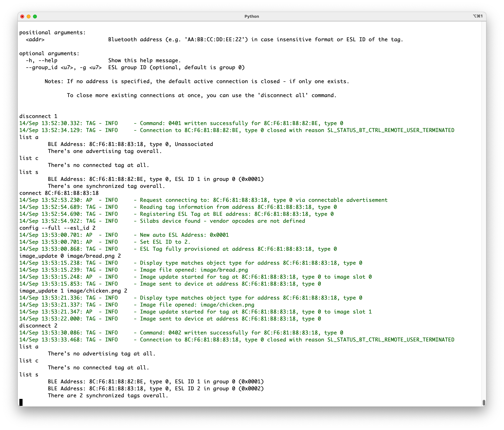Click the 'config --full --esl_id 2' command

tap(57, 228)
